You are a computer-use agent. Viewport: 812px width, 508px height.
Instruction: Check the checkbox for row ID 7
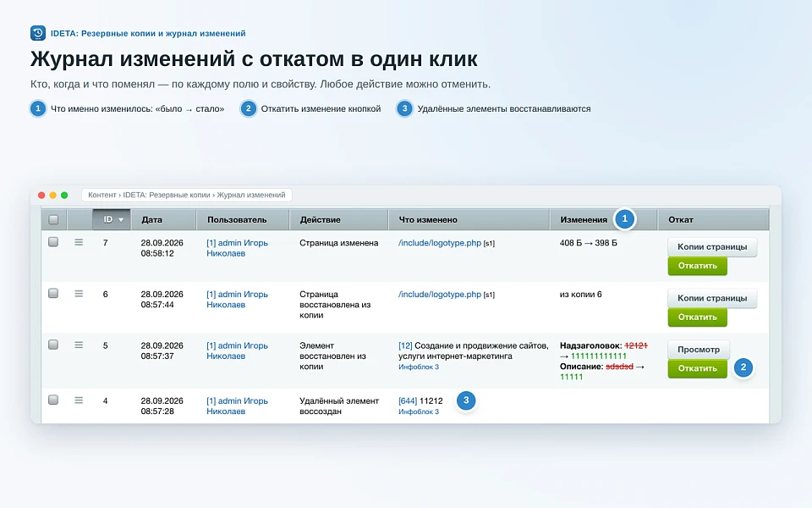tap(53, 242)
